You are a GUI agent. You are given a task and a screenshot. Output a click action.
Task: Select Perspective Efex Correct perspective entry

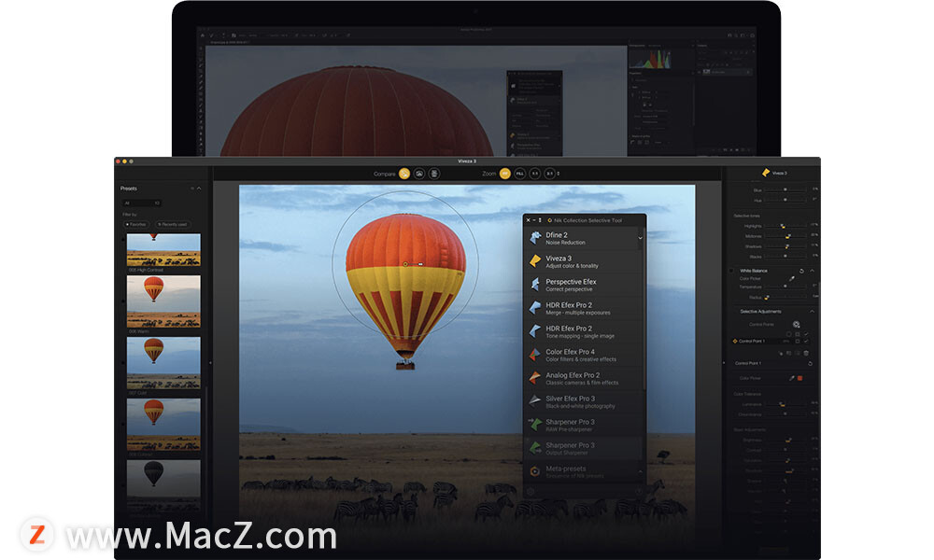coord(584,285)
